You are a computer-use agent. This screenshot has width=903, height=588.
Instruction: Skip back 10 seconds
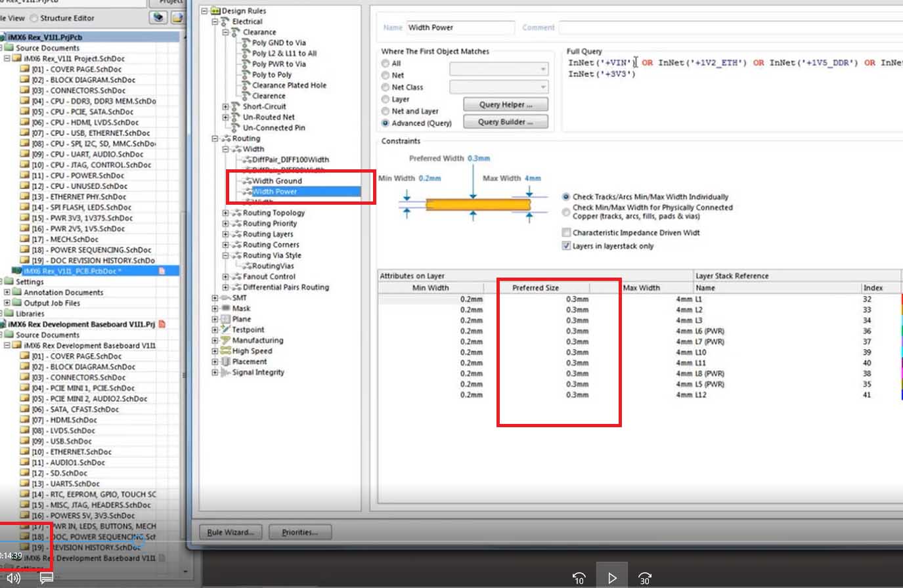coord(579,577)
